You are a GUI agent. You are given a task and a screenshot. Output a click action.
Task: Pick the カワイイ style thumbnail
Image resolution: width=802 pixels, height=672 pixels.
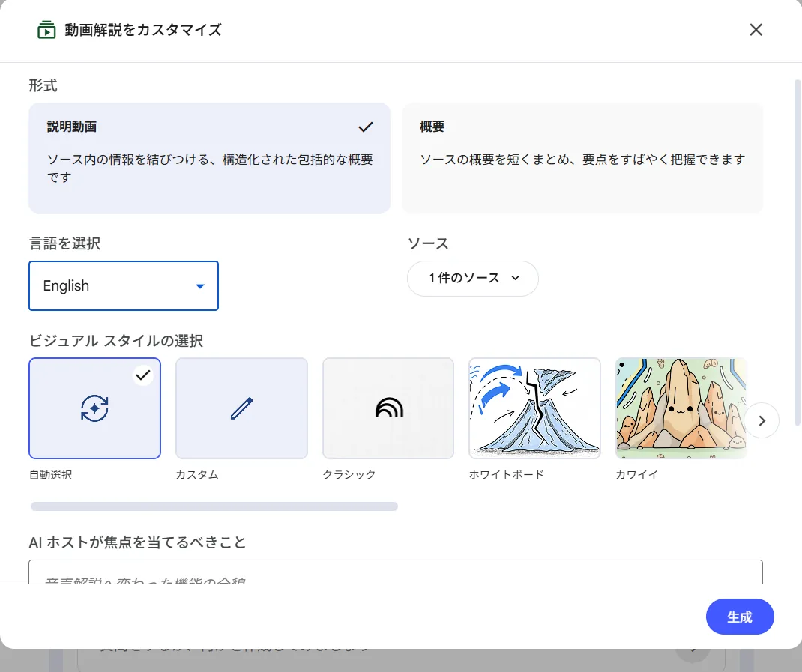point(681,408)
